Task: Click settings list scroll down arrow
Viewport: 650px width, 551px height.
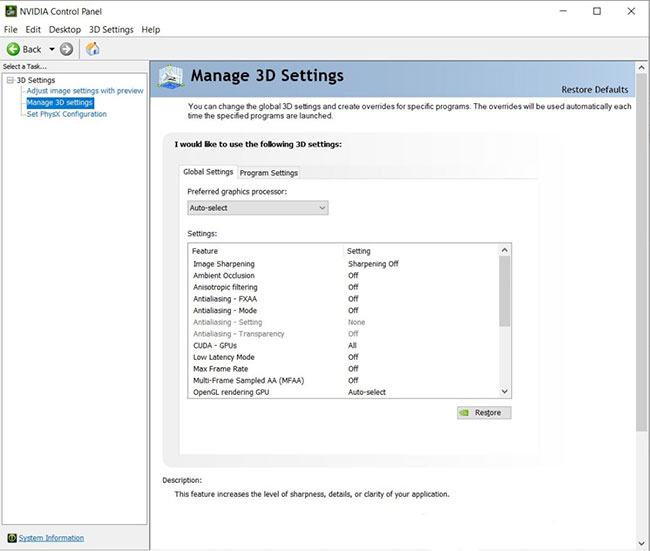Action: tap(504, 391)
